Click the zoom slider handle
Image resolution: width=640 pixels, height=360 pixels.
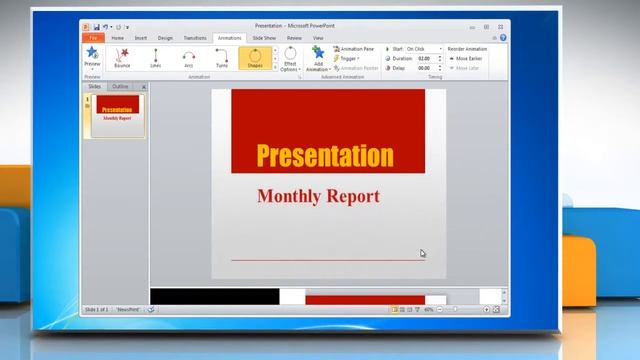pyautogui.click(x=456, y=310)
